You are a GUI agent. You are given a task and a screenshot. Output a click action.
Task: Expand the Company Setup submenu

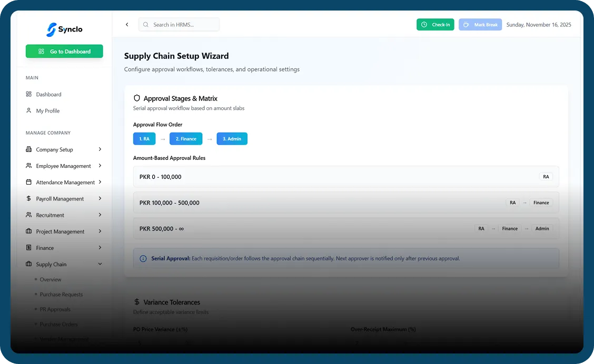click(100, 149)
